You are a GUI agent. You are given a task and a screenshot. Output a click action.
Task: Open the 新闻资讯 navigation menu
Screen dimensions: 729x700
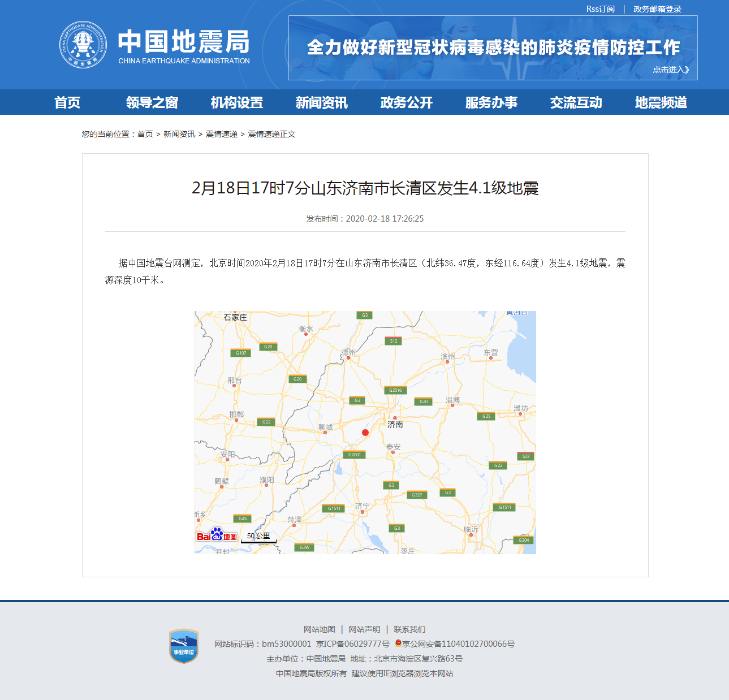click(x=321, y=102)
